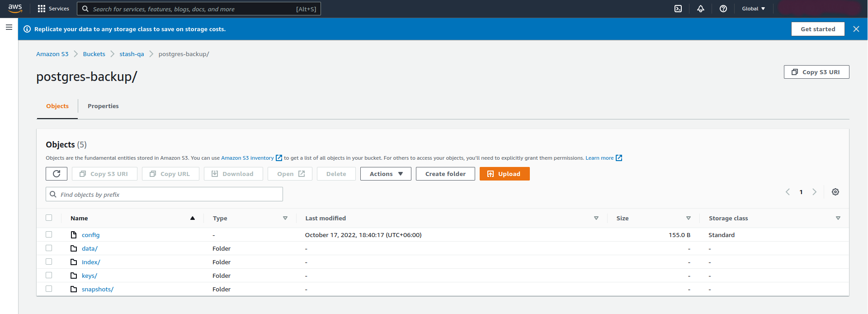This screenshot has width=868, height=314.
Task: Open the stash-qa breadcrumb link
Action: coord(132,54)
